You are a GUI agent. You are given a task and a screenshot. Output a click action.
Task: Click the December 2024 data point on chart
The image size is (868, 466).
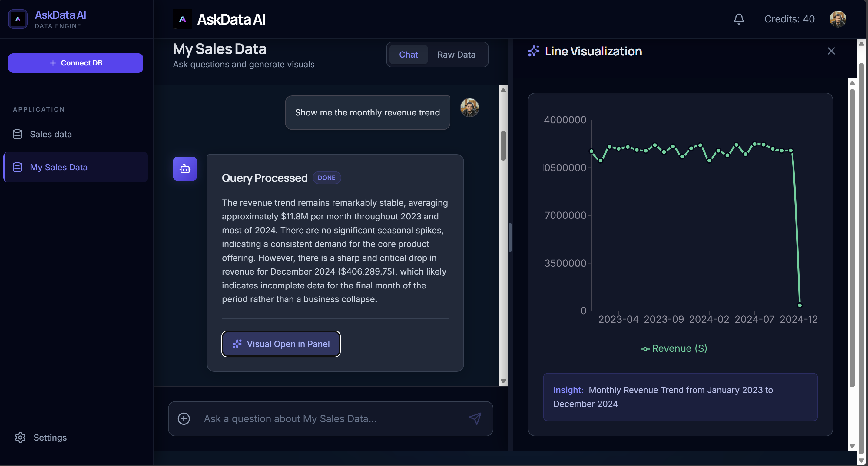(x=800, y=305)
